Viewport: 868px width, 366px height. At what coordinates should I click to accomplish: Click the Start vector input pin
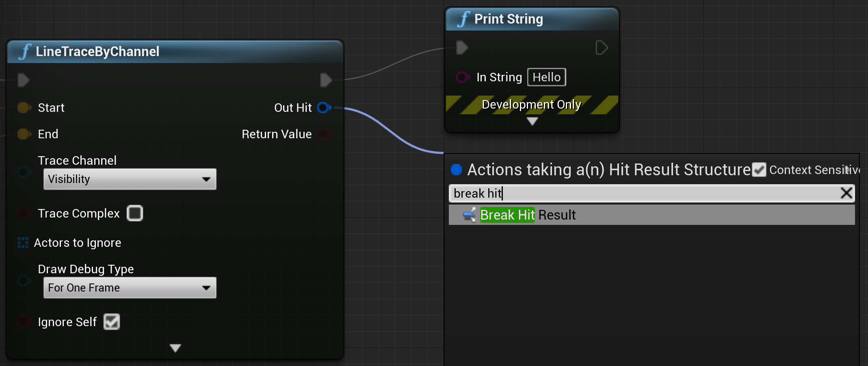[24, 108]
